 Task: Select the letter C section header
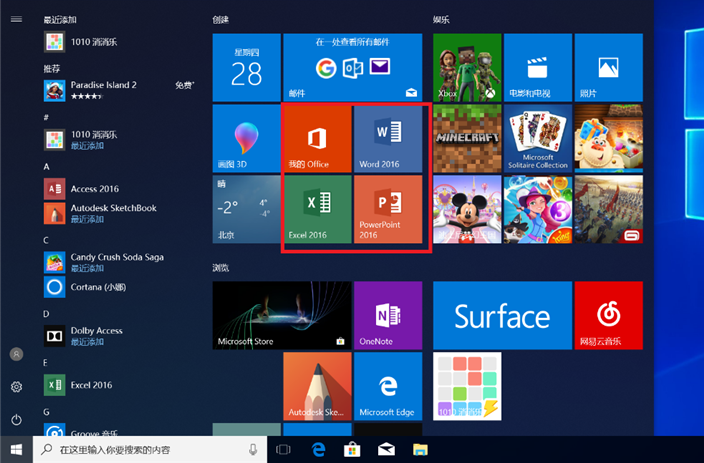pos(46,240)
